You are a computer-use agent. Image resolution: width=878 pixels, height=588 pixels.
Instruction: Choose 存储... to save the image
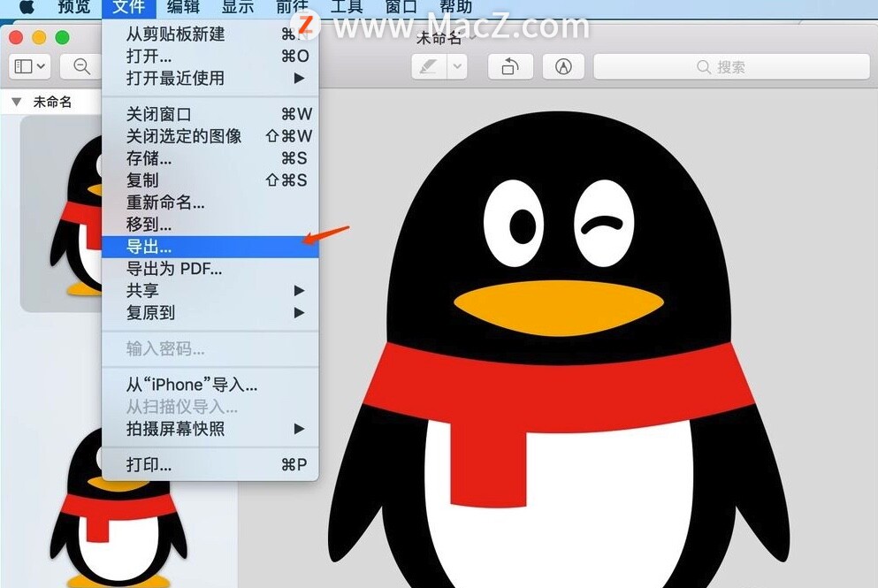pyautogui.click(x=210, y=158)
